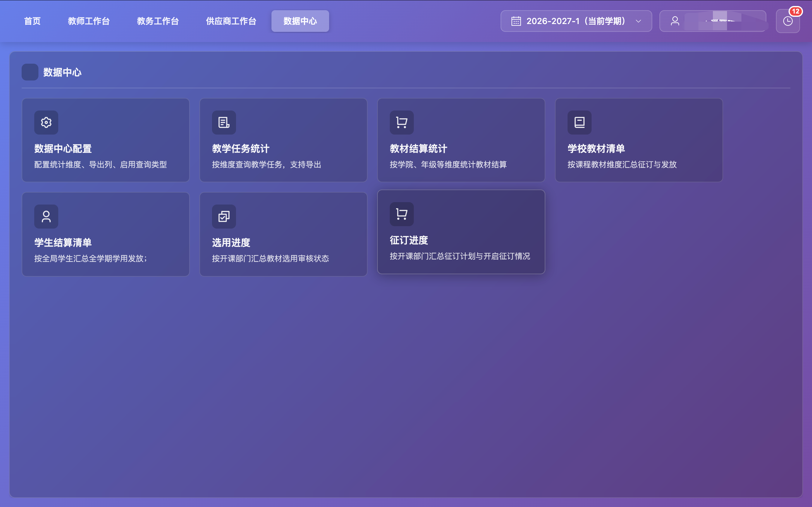The image size is (812, 507).
Task: Click the book icon on 学校教材清单 card
Action: click(579, 122)
